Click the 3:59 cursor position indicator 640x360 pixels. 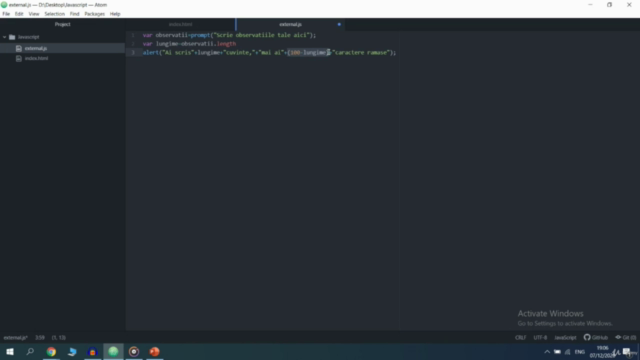click(x=40, y=338)
